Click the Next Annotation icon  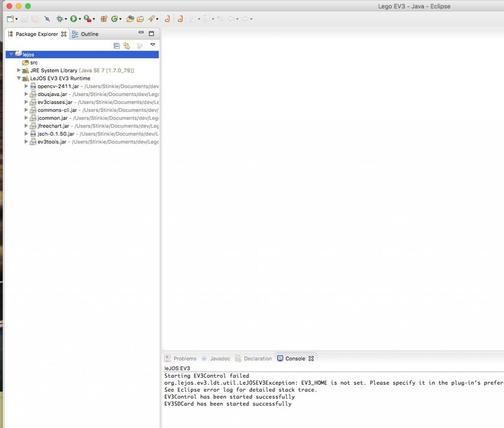(192, 19)
